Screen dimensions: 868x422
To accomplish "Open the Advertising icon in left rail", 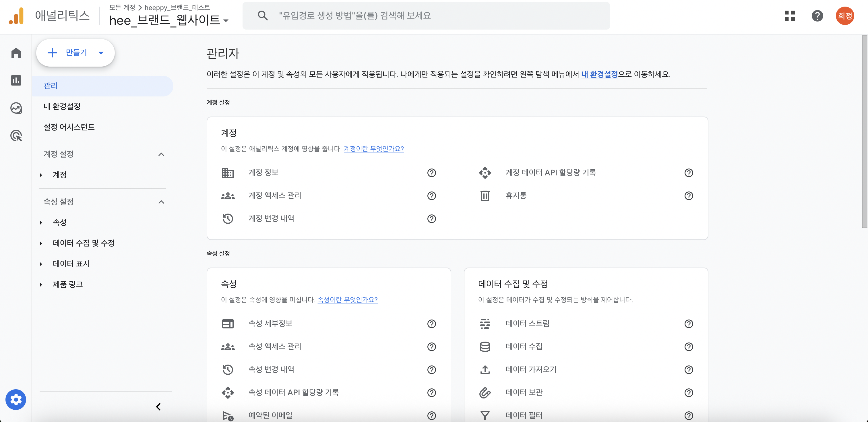I will [16, 135].
